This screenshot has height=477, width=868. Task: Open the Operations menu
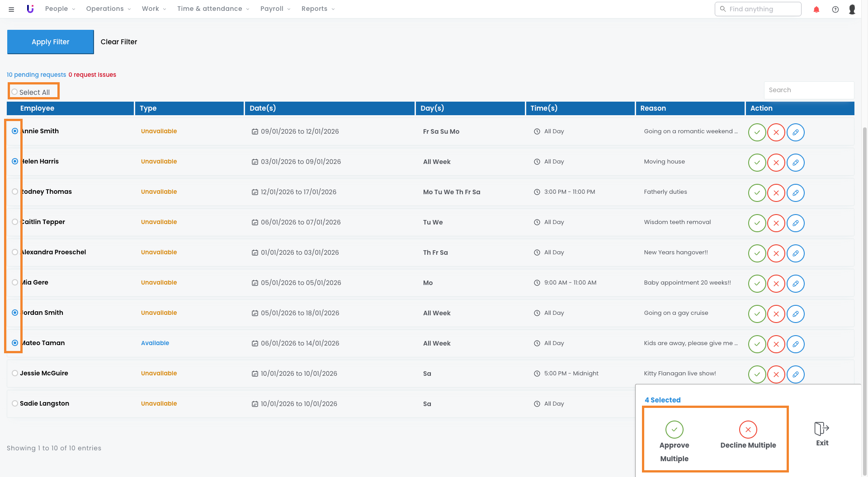click(108, 9)
